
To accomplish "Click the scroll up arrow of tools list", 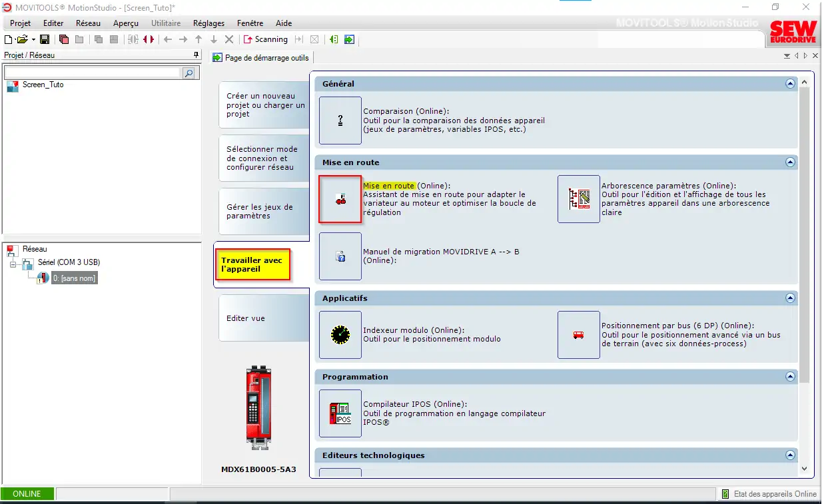I will coord(805,82).
